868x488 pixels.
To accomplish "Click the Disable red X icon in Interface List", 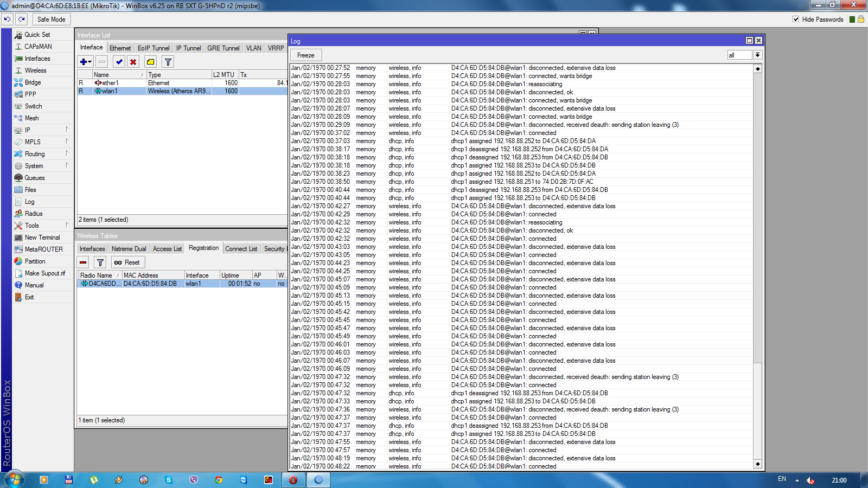I will click(x=133, y=62).
